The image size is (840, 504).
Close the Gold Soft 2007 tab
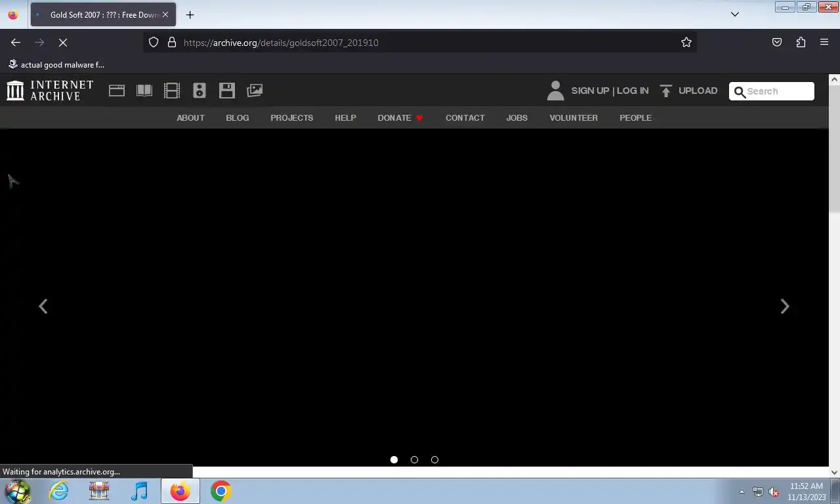165,14
